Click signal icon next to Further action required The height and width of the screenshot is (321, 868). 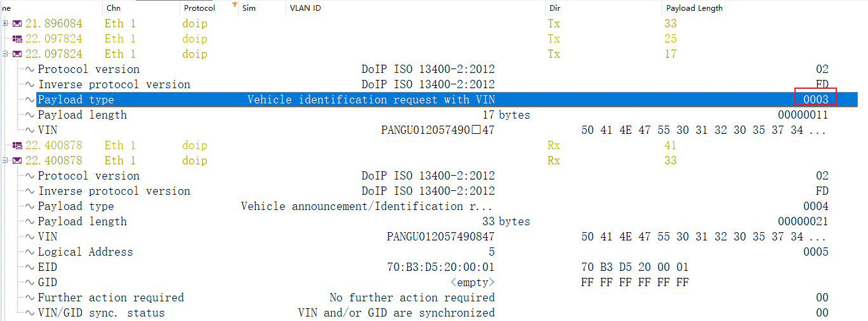pos(30,298)
